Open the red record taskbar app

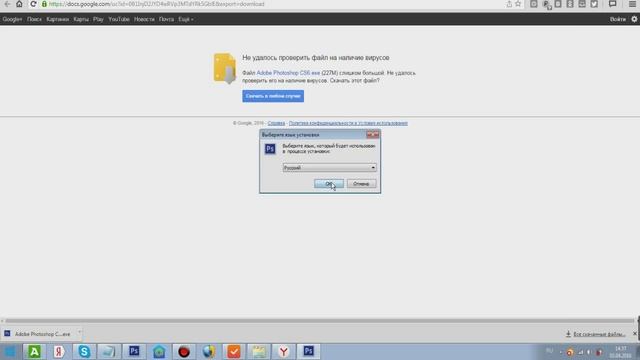[184, 351]
